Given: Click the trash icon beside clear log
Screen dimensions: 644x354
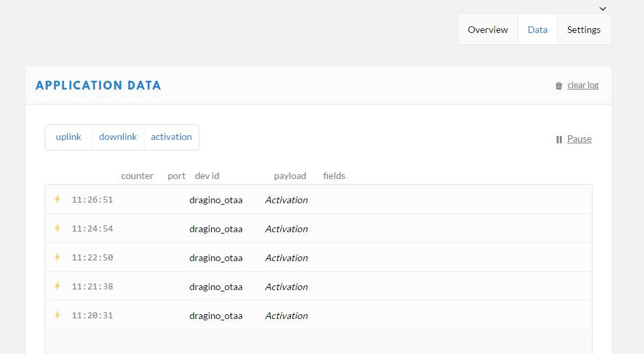Looking at the screenshot, I should (x=559, y=85).
